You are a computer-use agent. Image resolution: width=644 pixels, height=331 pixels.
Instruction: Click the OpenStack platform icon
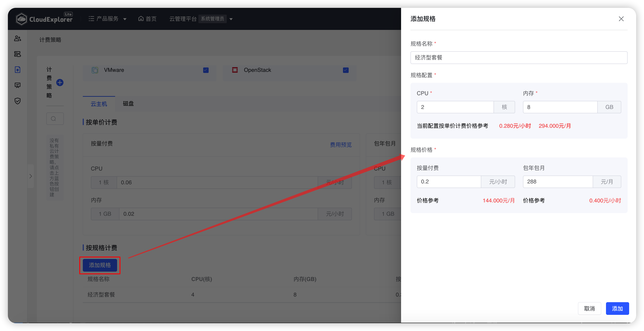[235, 70]
